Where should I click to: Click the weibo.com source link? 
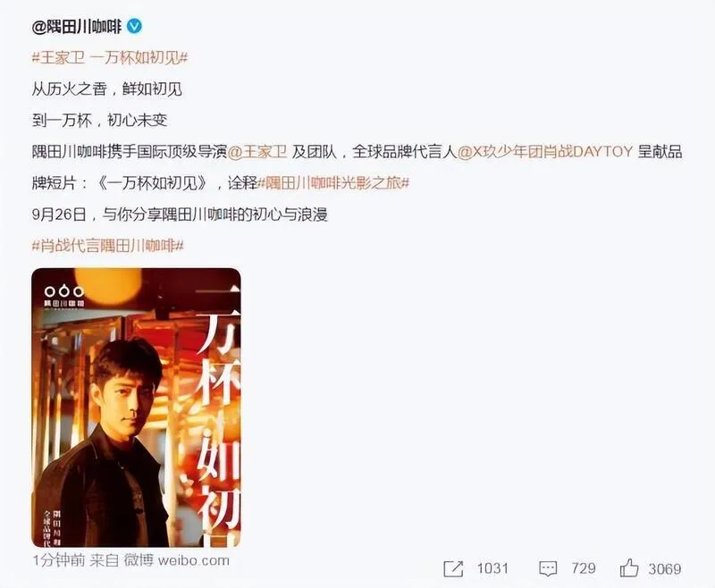(x=193, y=560)
